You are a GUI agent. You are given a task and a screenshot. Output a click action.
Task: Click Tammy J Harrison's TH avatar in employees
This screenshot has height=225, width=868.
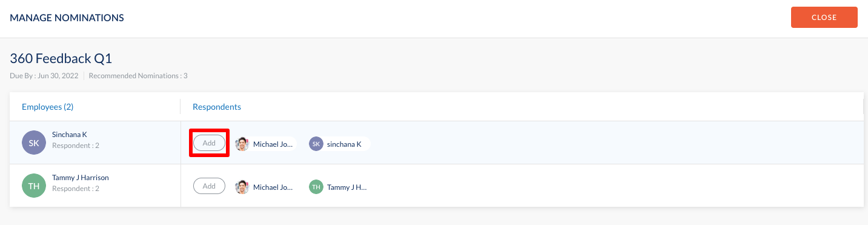click(34, 186)
